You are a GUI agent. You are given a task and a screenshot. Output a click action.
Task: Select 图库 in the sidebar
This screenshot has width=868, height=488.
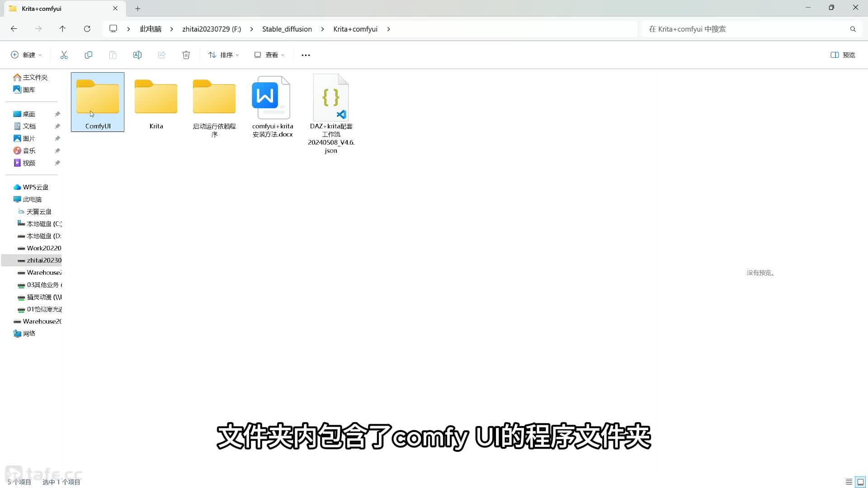24,89
